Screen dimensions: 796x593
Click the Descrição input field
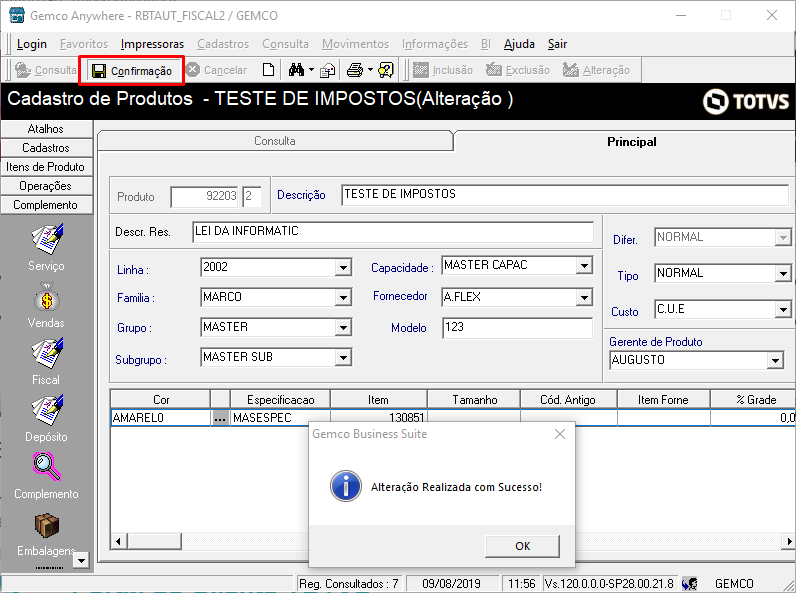point(565,195)
